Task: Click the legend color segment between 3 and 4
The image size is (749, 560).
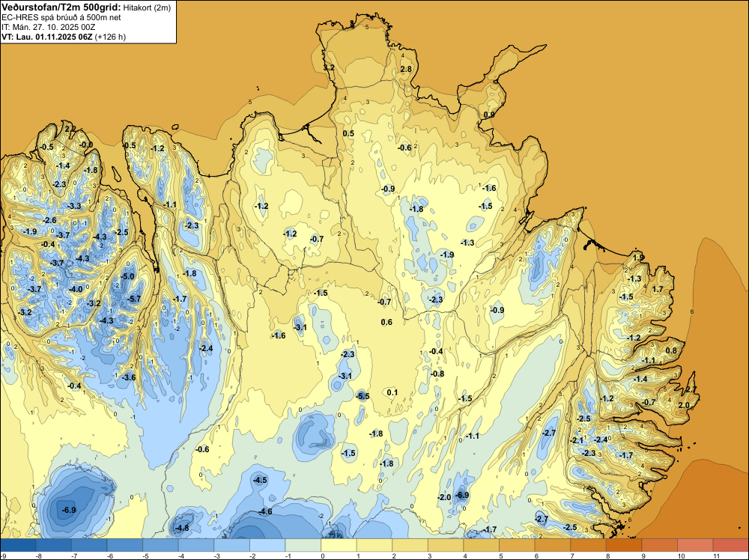Action: pyautogui.click(x=446, y=545)
